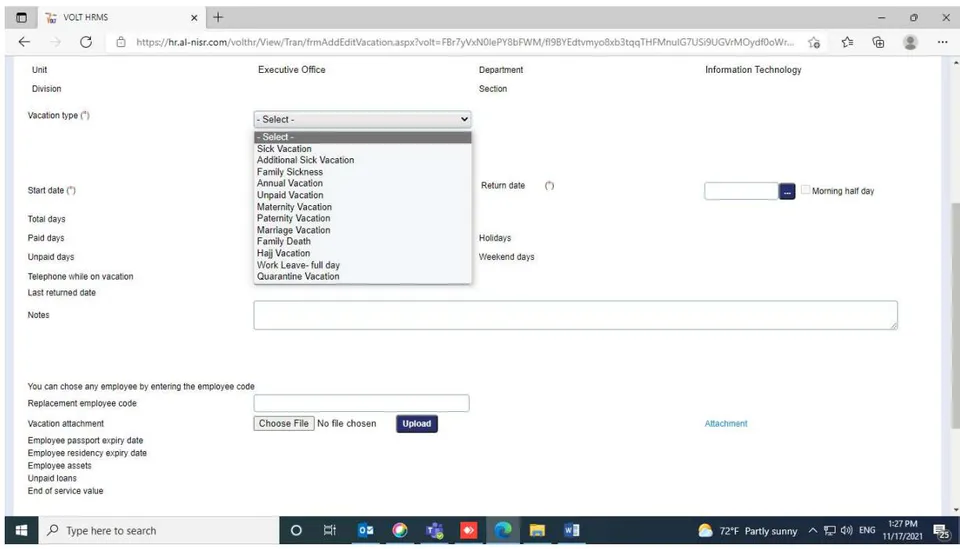Open the Windows Start menu
The height and width of the screenshot is (549, 960).
(x=21, y=530)
